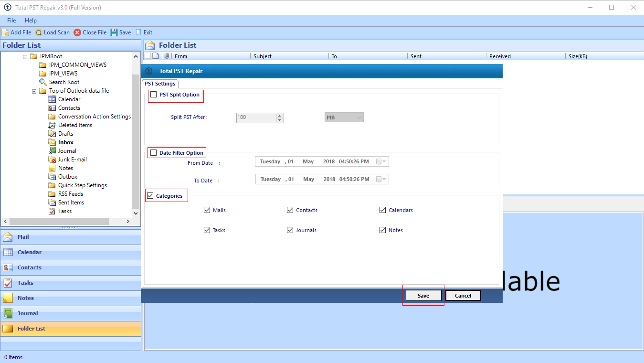Open the File menu
The image size is (644, 363).
11,21
